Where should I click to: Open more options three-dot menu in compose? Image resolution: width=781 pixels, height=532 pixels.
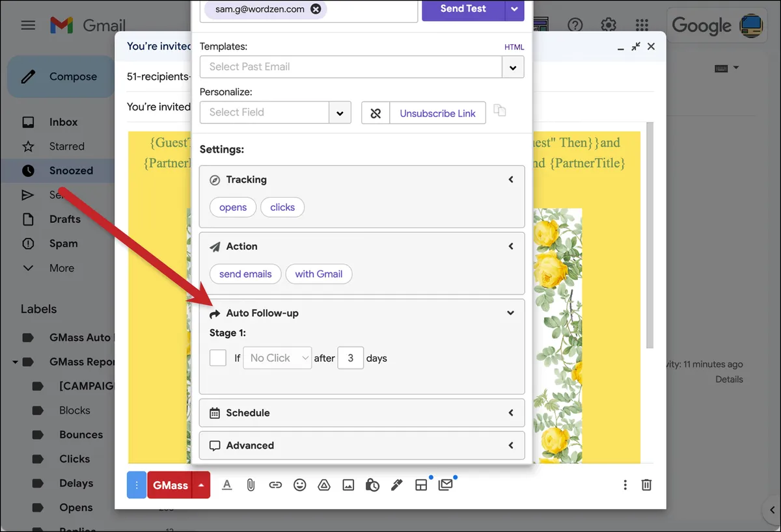[x=625, y=485]
